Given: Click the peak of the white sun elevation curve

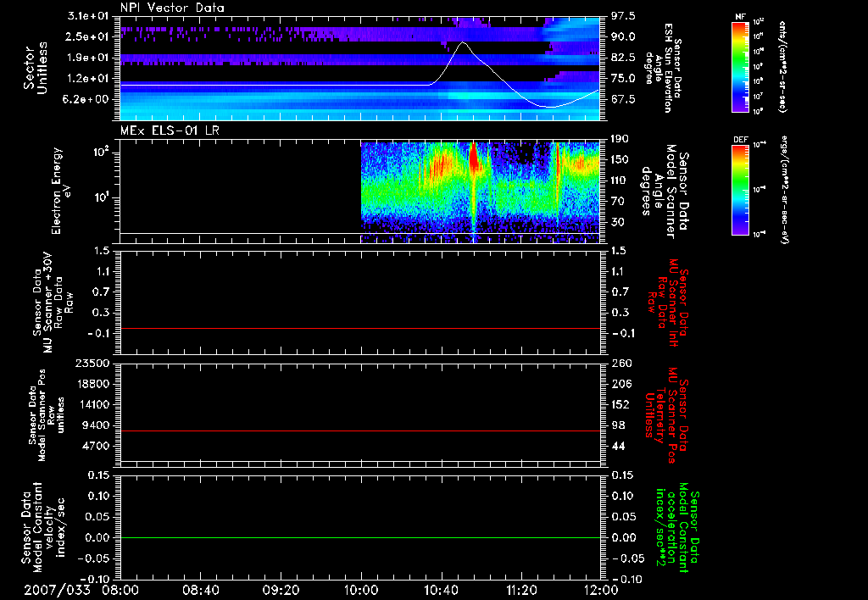Looking at the screenshot, I should point(463,42).
